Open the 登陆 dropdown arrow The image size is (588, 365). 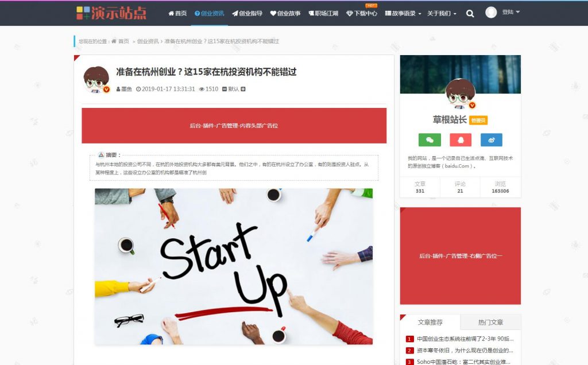518,12
